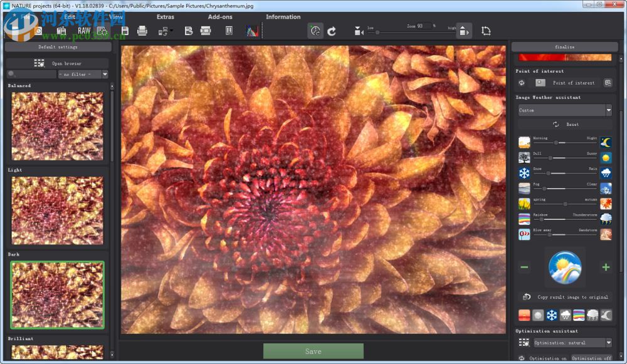Open the 'Optimisation: natural' dropdown
Viewport: 627px width, 364px height.
point(571,343)
